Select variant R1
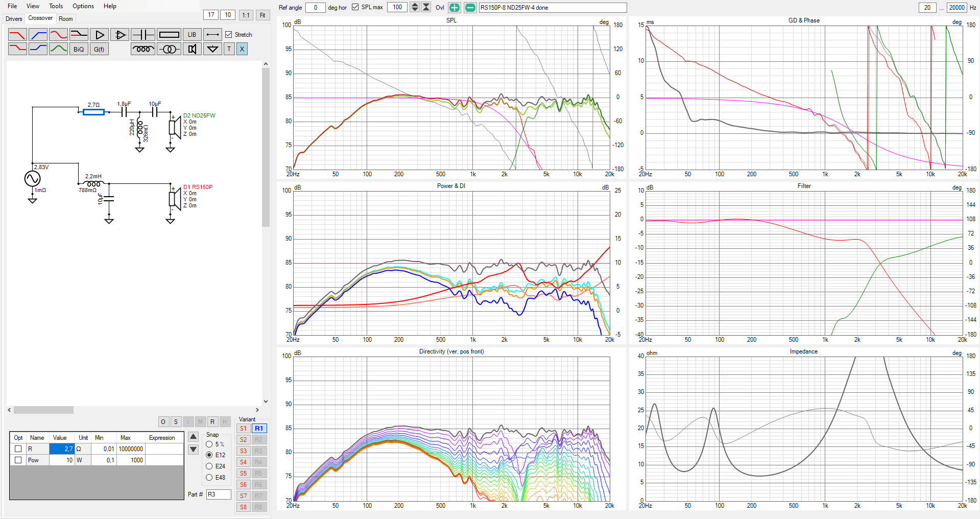Viewport: 980px width, 519px height. pyautogui.click(x=259, y=428)
